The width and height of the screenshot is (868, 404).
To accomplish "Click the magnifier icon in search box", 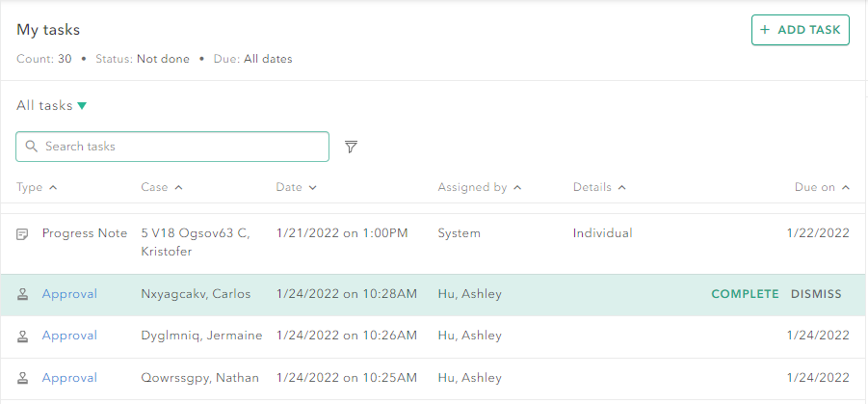I will point(32,147).
